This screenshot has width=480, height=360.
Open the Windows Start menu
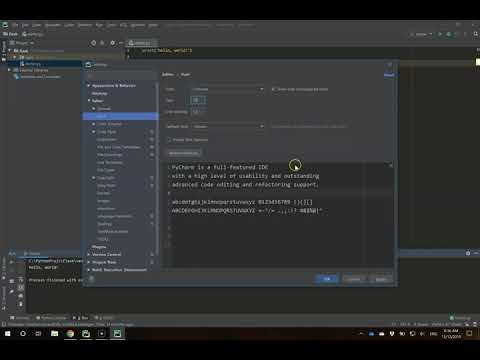coord(7,333)
